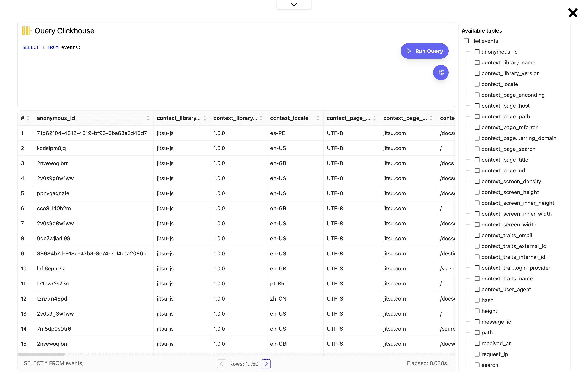Go to next page of rows
This screenshot has height=375, width=588.
click(x=266, y=364)
